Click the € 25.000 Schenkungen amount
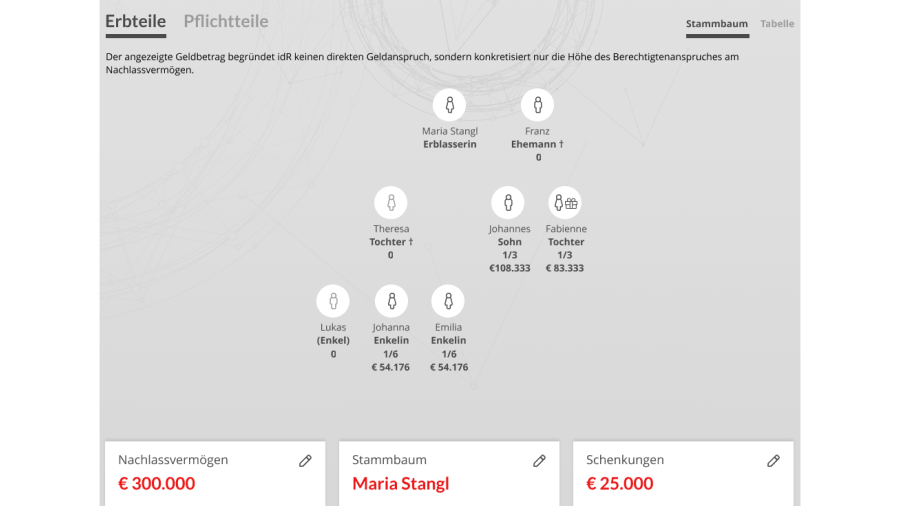This screenshot has width=900, height=506. [x=619, y=484]
